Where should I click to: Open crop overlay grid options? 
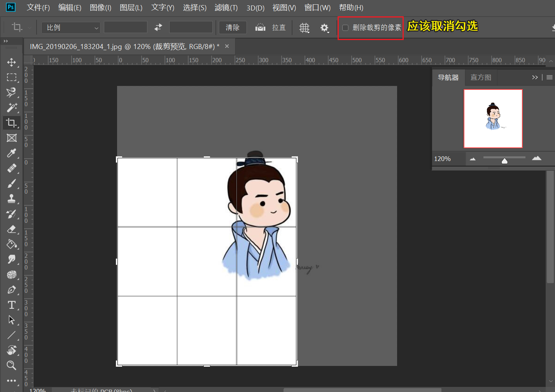(x=305, y=28)
